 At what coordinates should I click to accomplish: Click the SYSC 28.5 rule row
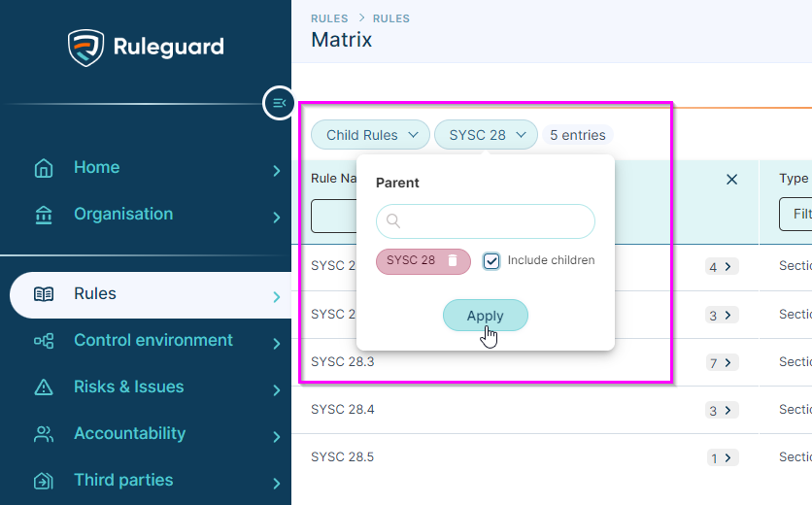342,456
